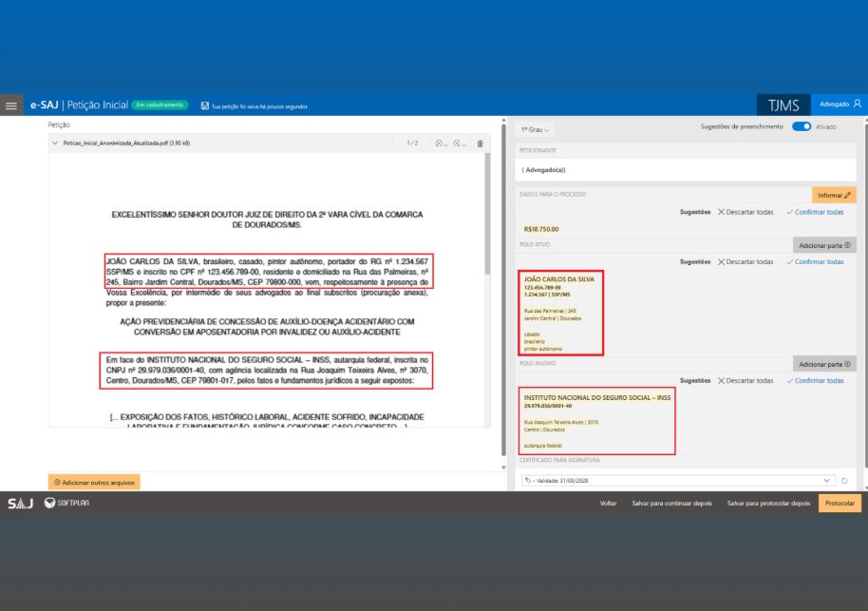
Task: Open the certificate Validade dropdown
Action: (824, 481)
